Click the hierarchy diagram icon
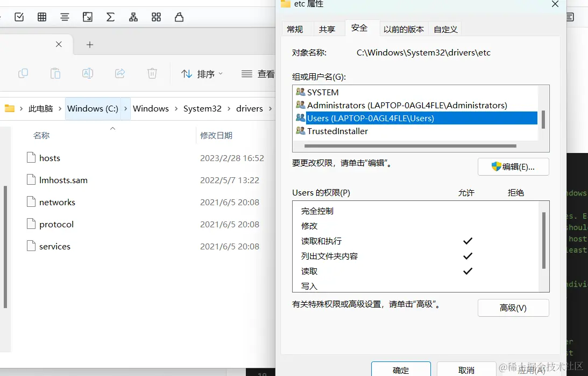The width and height of the screenshot is (588, 376). [133, 17]
